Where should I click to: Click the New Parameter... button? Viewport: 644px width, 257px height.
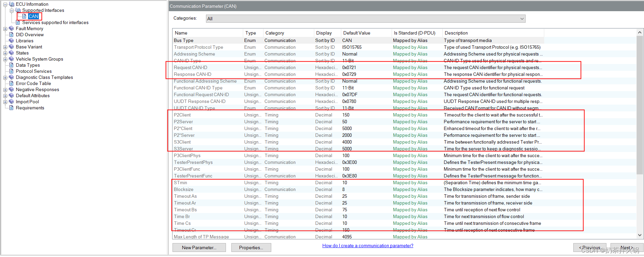[199, 248]
